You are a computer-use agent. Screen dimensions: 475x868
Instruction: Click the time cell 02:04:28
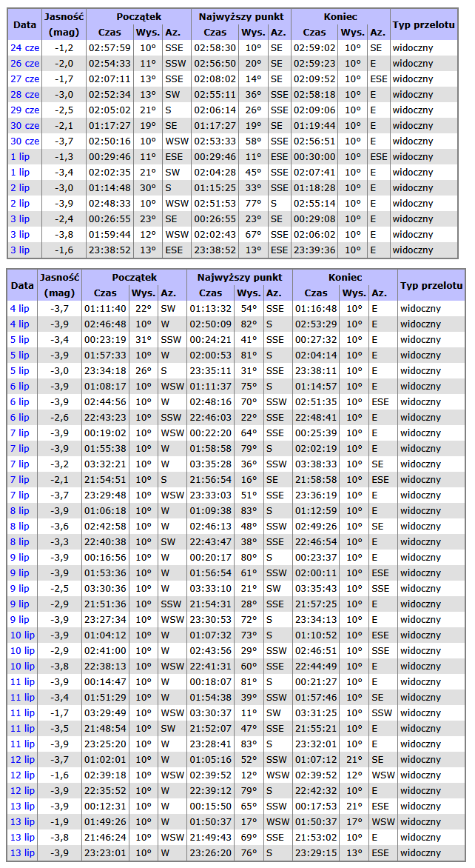tap(215, 172)
